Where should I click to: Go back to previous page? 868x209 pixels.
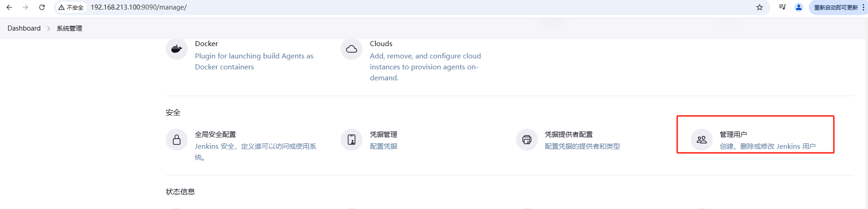pos(9,7)
